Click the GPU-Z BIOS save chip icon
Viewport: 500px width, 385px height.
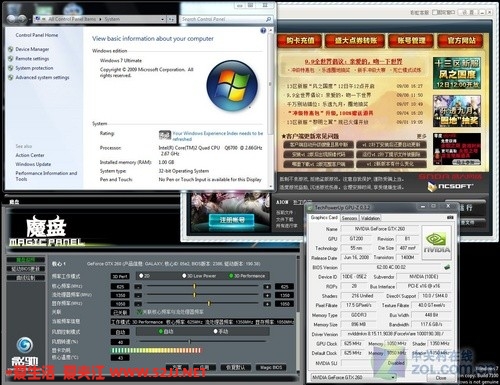[447, 267]
